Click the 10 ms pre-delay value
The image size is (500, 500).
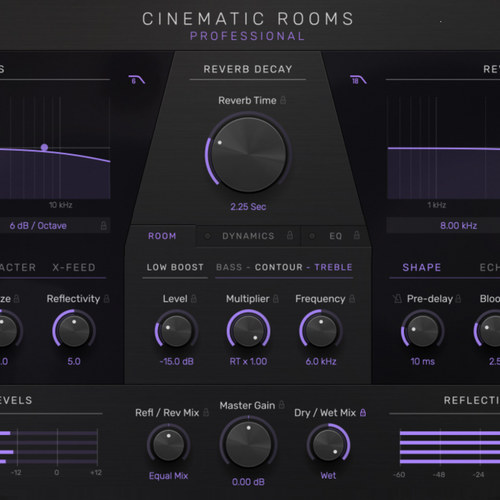[422, 362]
